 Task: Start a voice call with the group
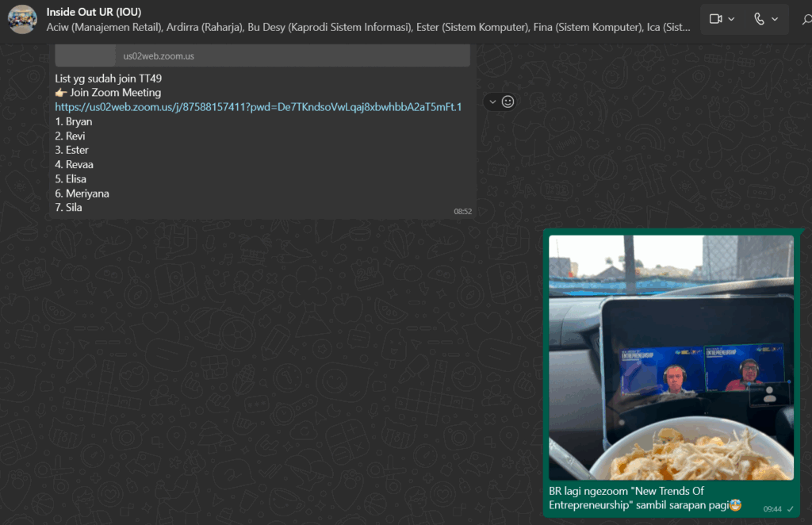click(x=759, y=19)
